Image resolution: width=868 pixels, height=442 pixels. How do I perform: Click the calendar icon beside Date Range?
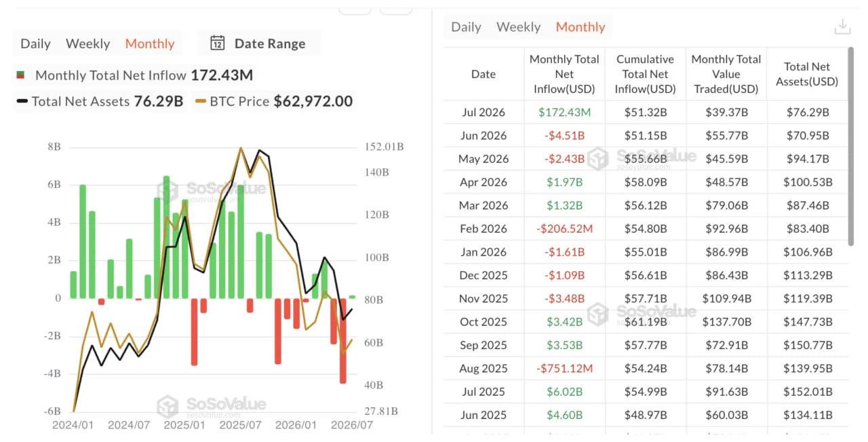(217, 43)
